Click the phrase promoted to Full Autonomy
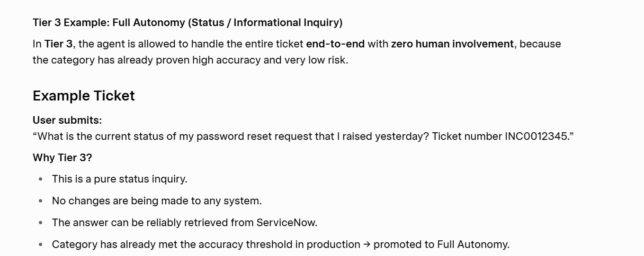Image resolution: width=644 pixels, height=256 pixels. pyautogui.click(x=440, y=245)
